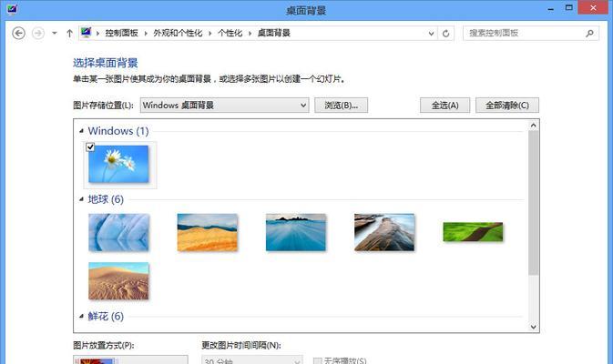
Task: Click the Forward navigation arrow
Action: 38,33
